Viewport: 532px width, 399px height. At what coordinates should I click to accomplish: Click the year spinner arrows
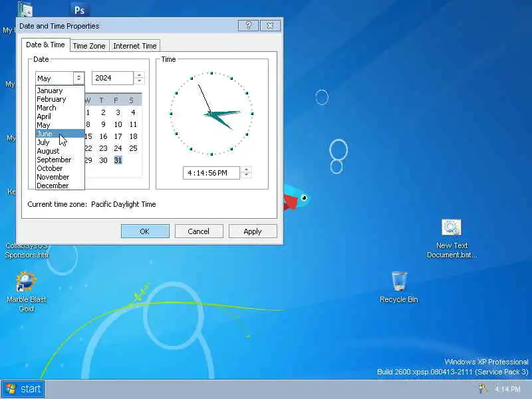[x=139, y=78]
